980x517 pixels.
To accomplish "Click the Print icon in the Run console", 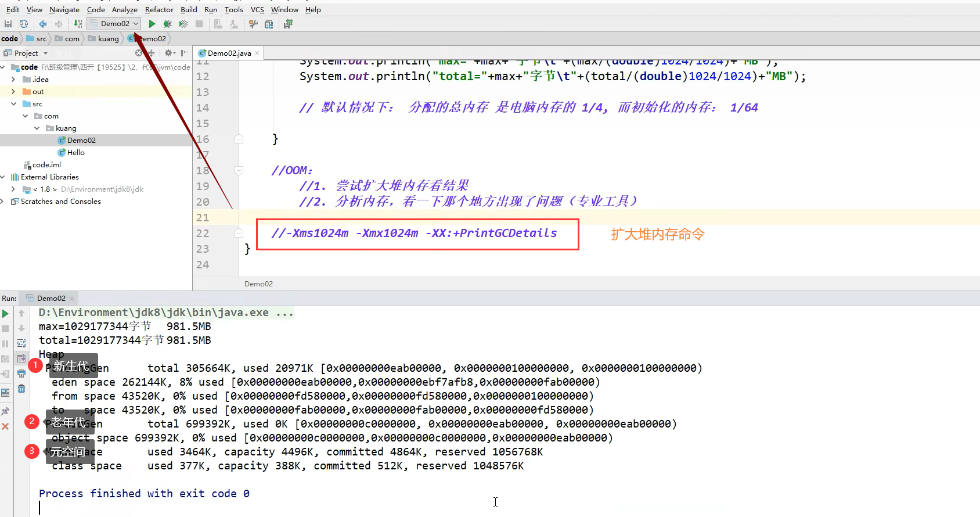I will click(x=21, y=374).
